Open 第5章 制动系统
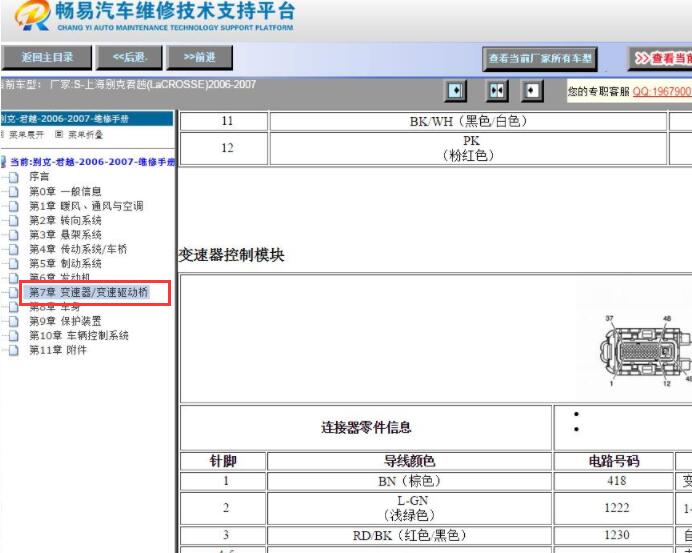 point(65,263)
